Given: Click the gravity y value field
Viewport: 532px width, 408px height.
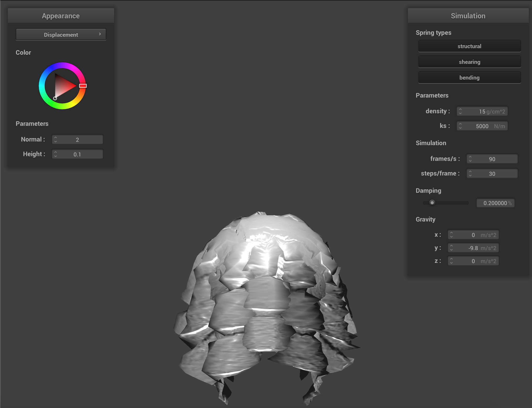Looking at the screenshot, I should click(473, 248).
